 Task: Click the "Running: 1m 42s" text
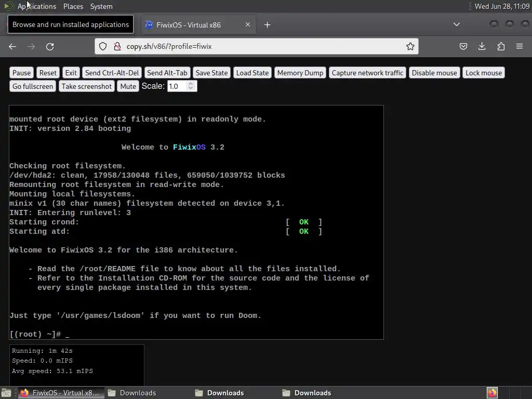[42, 351]
